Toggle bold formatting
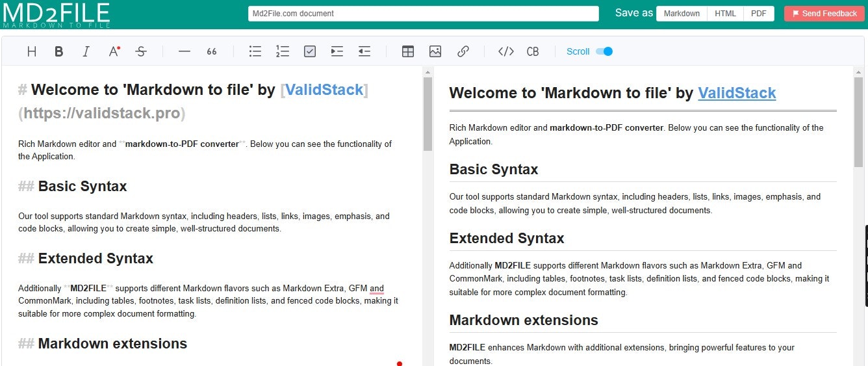Image resolution: width=868 pixels, height=366 pixels. [58, 51]
